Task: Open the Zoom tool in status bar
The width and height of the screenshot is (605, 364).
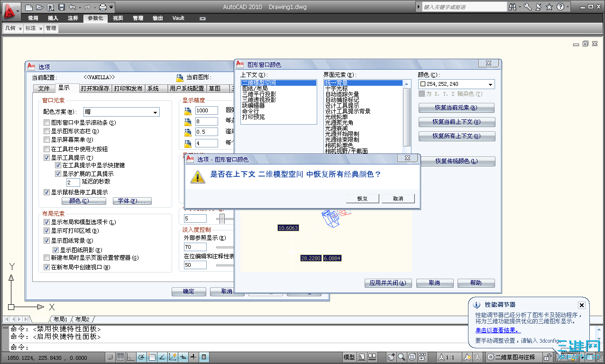Action: coord(401,357)
